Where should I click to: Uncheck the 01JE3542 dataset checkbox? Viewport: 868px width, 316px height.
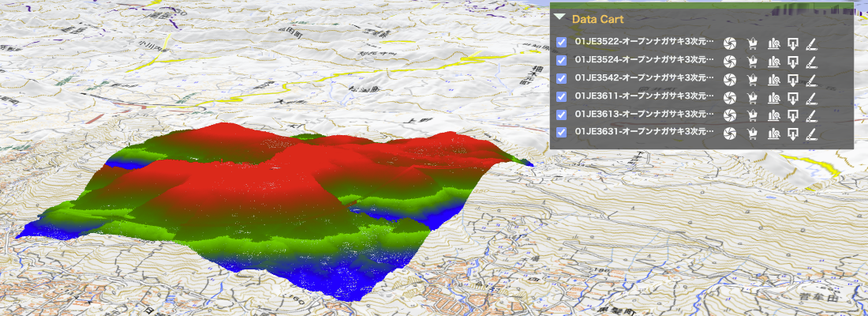[x=561, y=78]
